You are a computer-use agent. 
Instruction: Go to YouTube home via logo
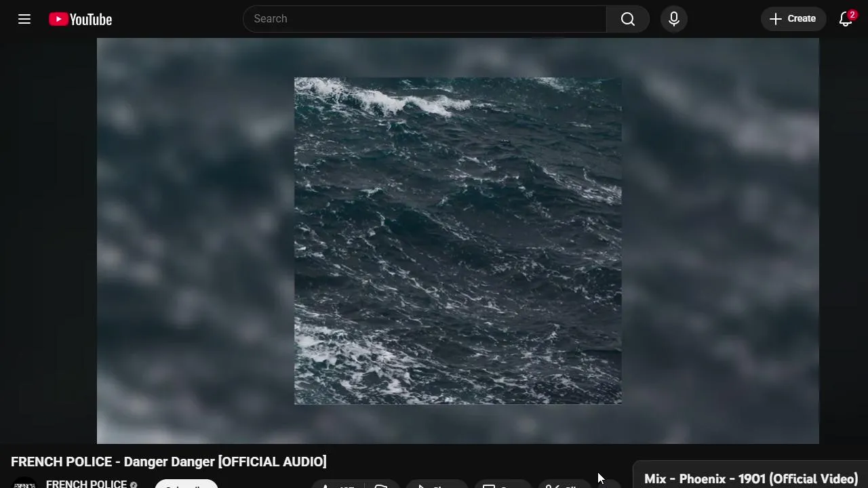coord(80,19)
